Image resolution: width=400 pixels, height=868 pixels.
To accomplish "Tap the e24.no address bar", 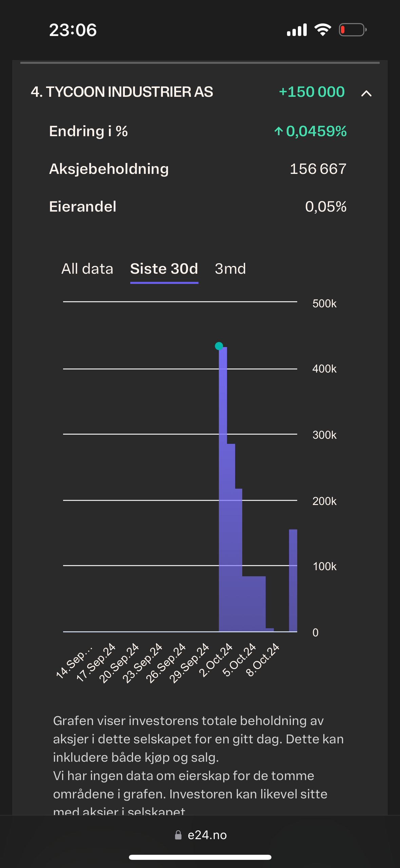I will pyautogui.click(x=207, y=835).
